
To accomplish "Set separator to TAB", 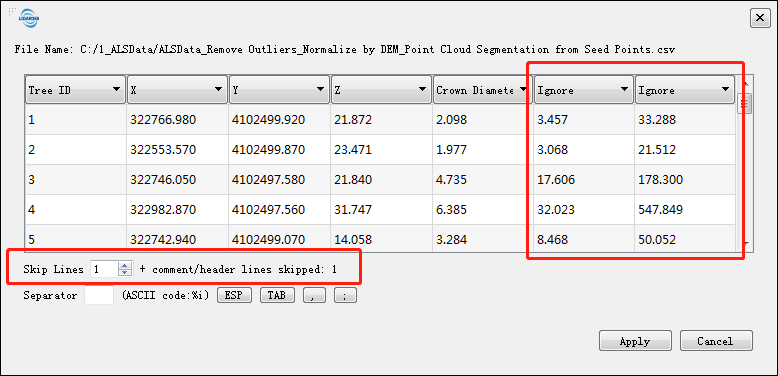I will coord(277,296).
